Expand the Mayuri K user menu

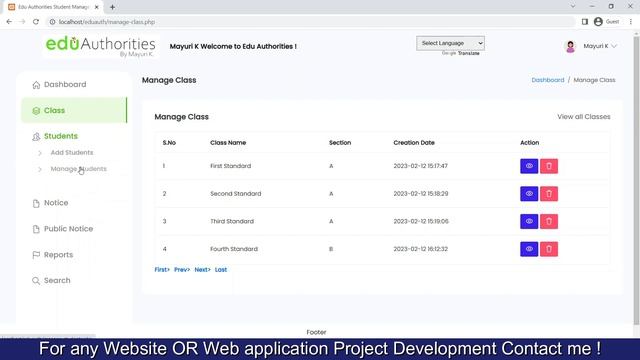[600, 46]
